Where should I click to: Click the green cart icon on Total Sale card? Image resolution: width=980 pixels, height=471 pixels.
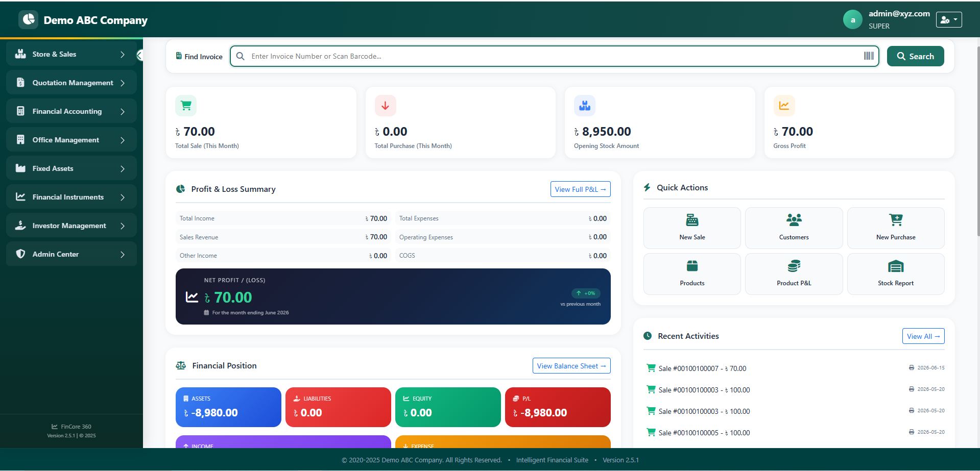pyautogui.click(x=186, y=106)
